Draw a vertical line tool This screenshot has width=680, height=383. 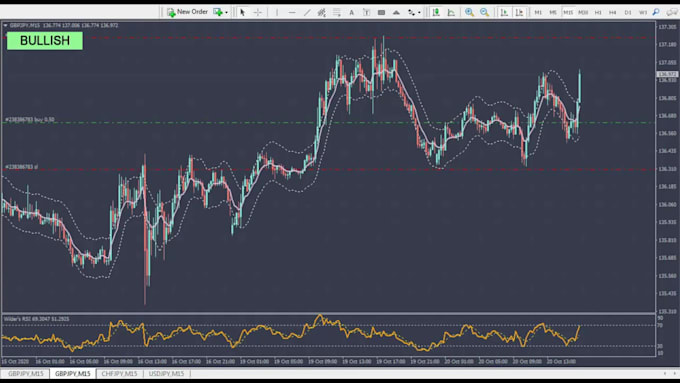pyautogui.click(x=277, y=13)
